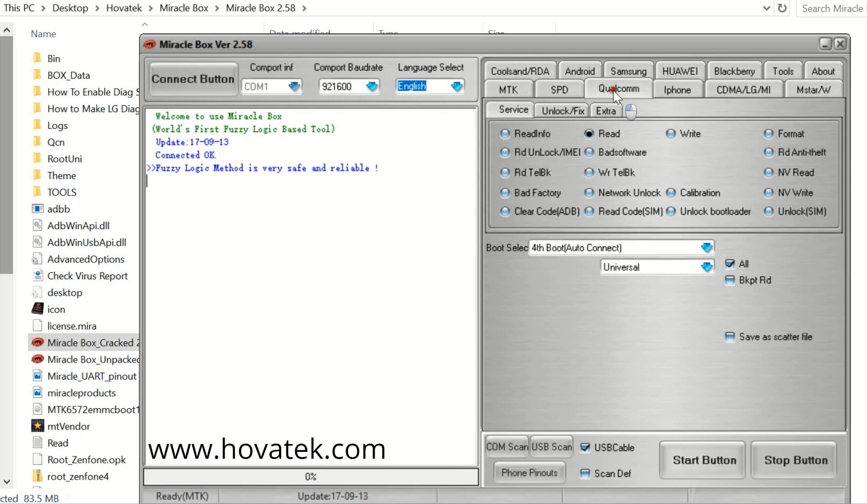Select the license.mira file icon
Viewport: 867px width, 504px height.
click(37, 326)
